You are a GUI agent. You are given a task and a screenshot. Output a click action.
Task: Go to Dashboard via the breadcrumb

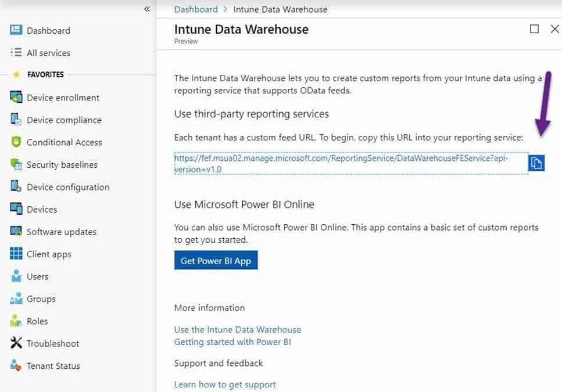tap(196, 9)
